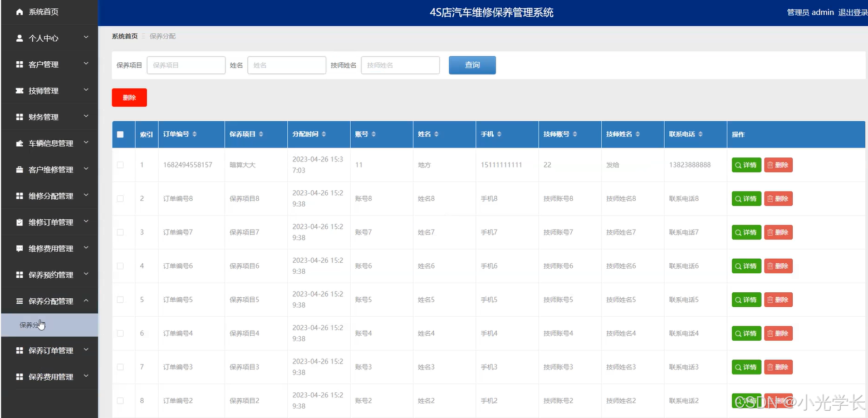
Task: Expand the 维修订单管理 menu chevron
Action: coord(86,222)
